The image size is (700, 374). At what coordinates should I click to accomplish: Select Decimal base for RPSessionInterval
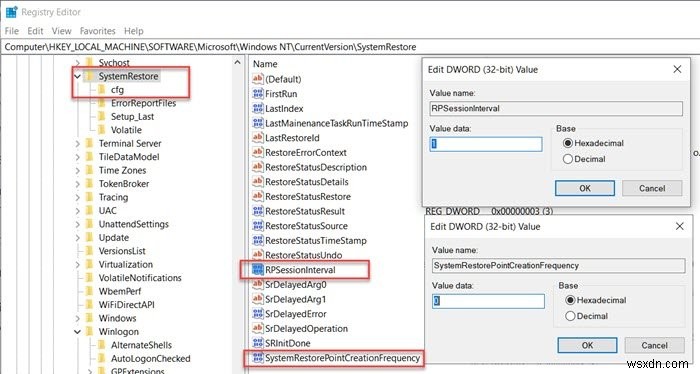(x=567, y=159)
